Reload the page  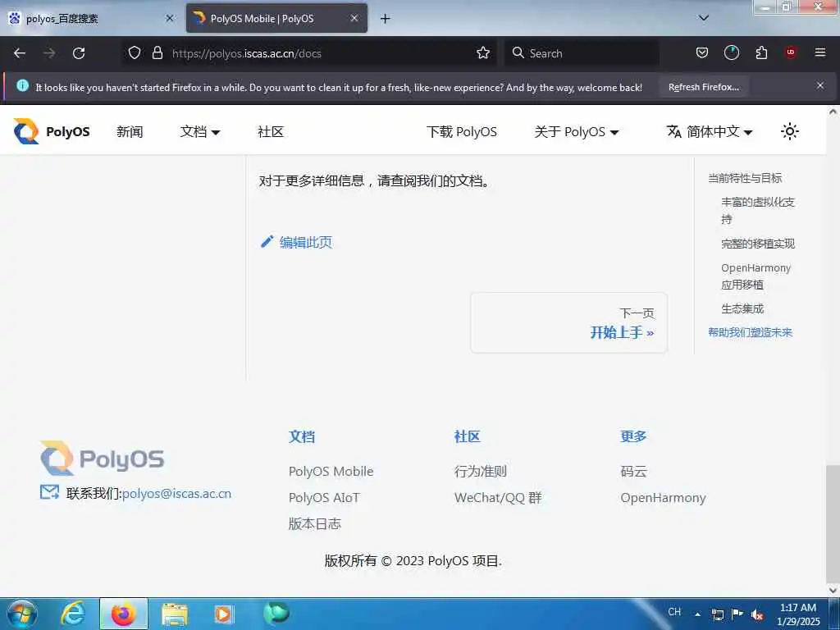(79, 53)
